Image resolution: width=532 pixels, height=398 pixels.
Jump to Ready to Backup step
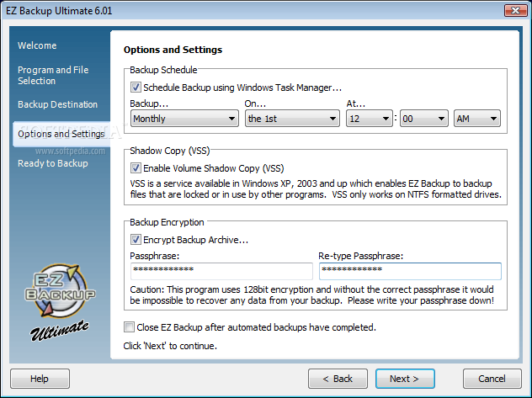tap(52, 163)
